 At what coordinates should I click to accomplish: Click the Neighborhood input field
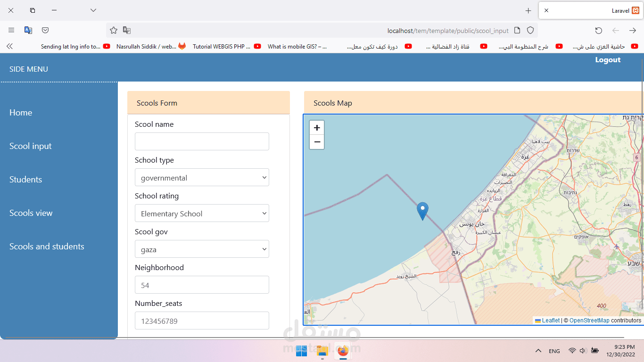[x=202, y=285]
